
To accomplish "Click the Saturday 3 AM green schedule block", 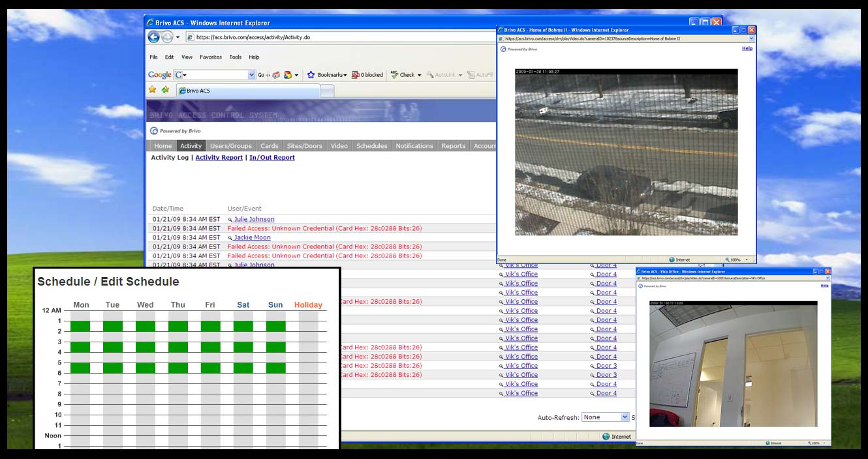I will (243, 347).
